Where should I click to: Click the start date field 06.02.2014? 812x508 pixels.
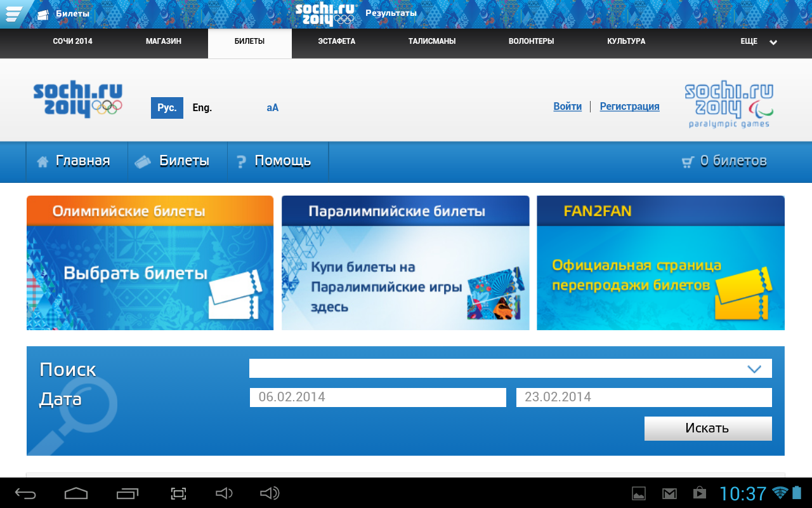[x=378, y=398]
